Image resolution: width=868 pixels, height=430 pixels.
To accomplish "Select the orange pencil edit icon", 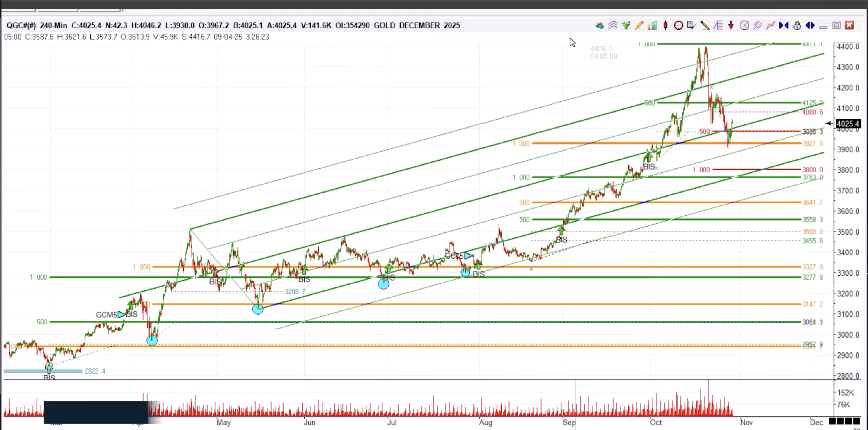I will [639, 26].
